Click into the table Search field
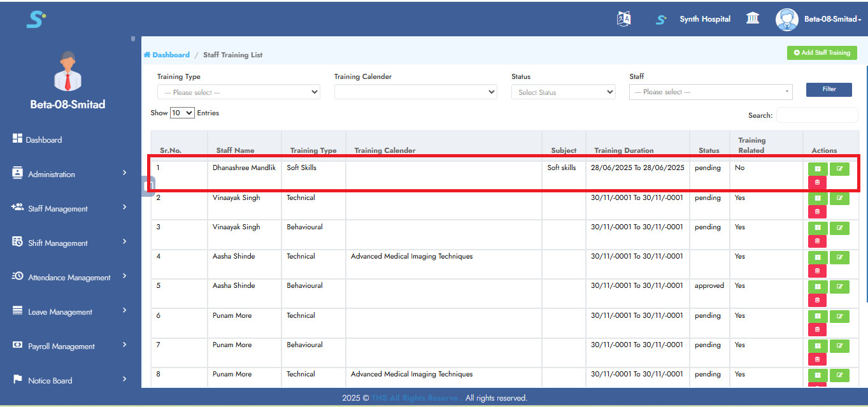The height and width of the screenshot is (407, 868). (816, 115)
